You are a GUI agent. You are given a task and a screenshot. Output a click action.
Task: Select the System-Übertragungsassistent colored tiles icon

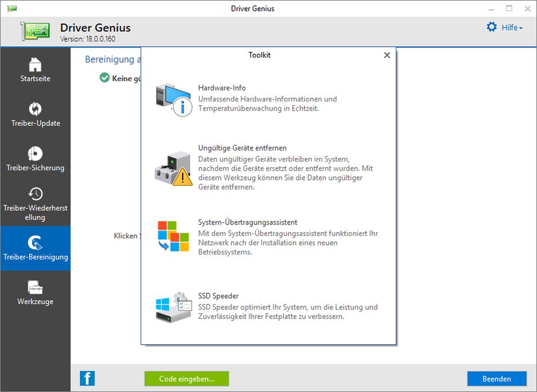coord(173,236)
